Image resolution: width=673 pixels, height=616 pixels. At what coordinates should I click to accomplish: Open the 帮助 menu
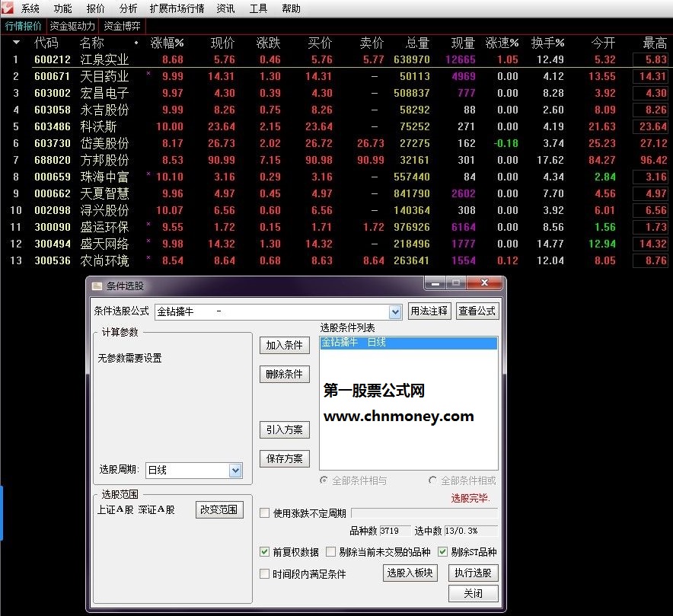[x=291, y=8]
